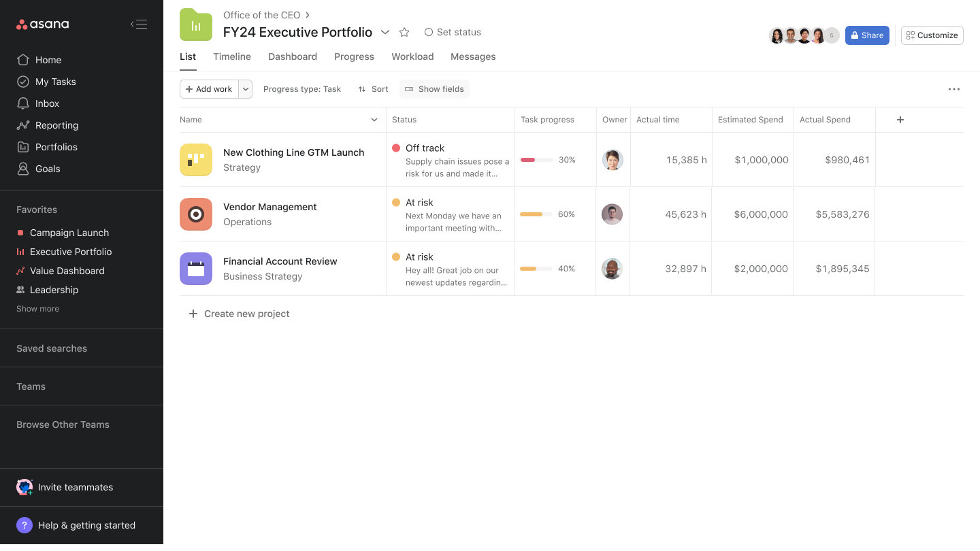This screenshot has height=551, width=980.
Task: Switch to the Timeline tab
Action: 232,56
